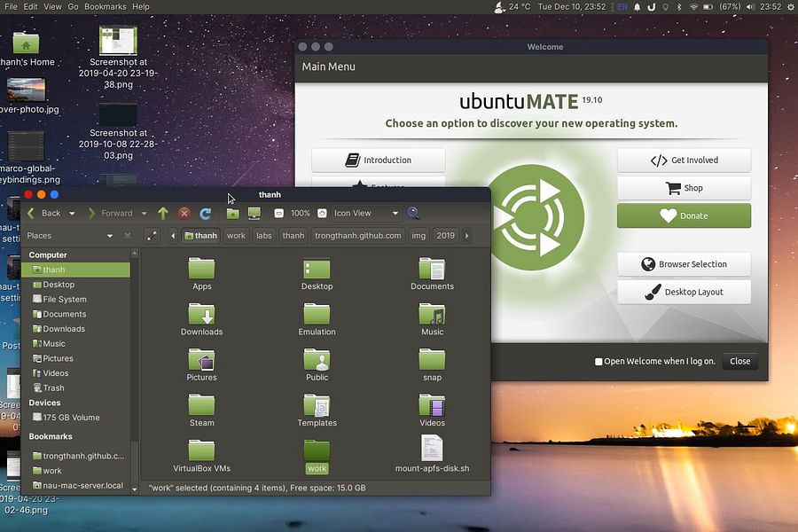Open the View menu
This screenshot has width=798, height=532.
pyautogui.click(x=52, y=6)
